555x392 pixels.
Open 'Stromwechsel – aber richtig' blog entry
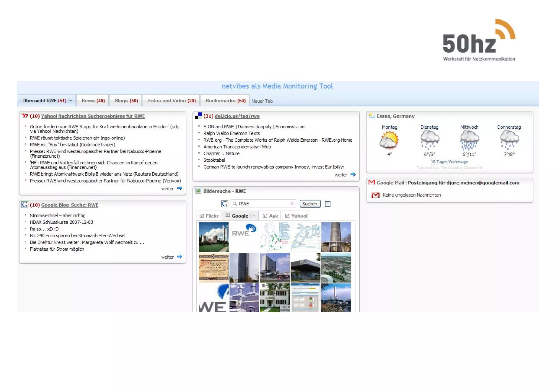pyautogui.click(x=58, y=215)
